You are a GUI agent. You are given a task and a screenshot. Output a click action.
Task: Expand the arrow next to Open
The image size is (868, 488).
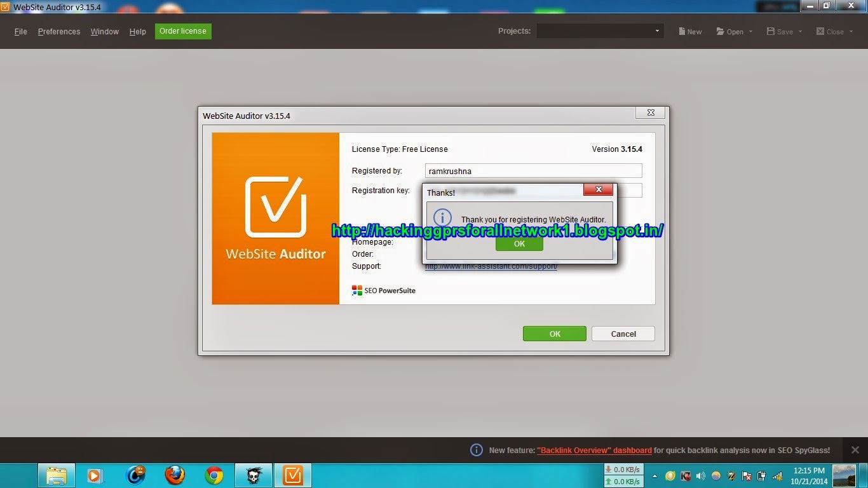tap(750, 32)
